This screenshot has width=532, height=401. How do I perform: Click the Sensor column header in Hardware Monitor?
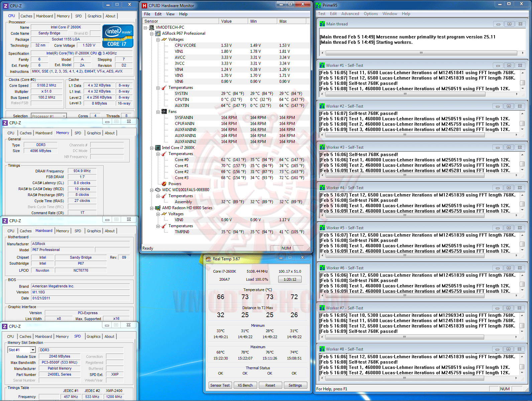tap(181, 21)
